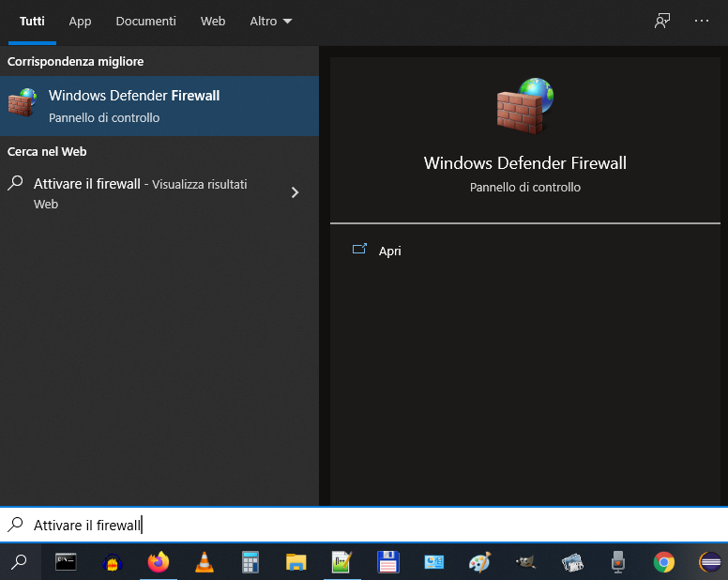This screenshot has width=728, height=580.
Task: Open the Tutti search tab
Action: pos(32,22)
